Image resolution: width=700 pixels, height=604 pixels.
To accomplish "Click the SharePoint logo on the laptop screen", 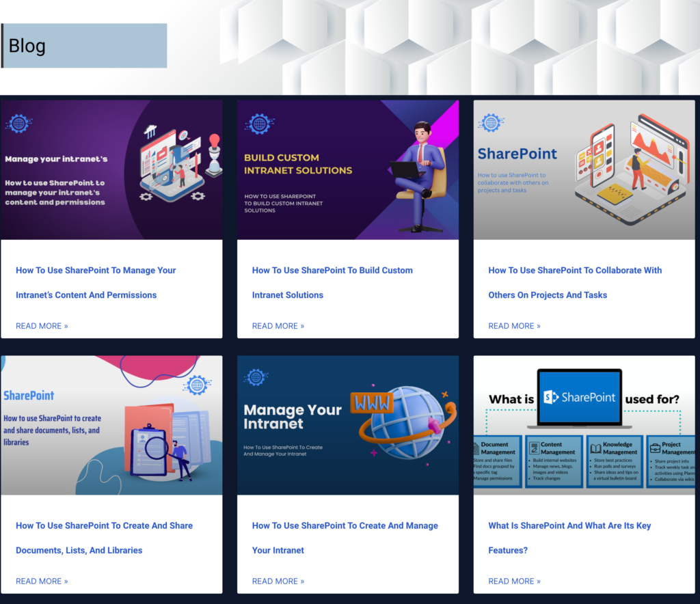I will (580, 397).
